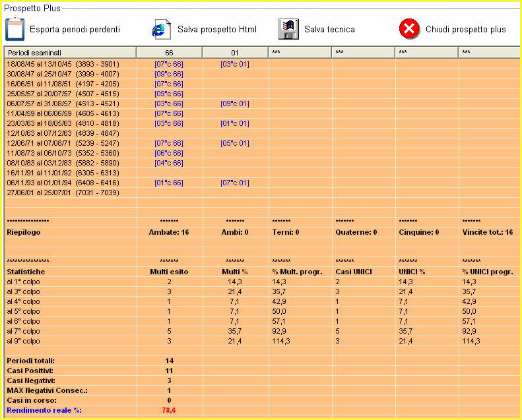
Task: Click the 66 column header
Action: point(169,53)
